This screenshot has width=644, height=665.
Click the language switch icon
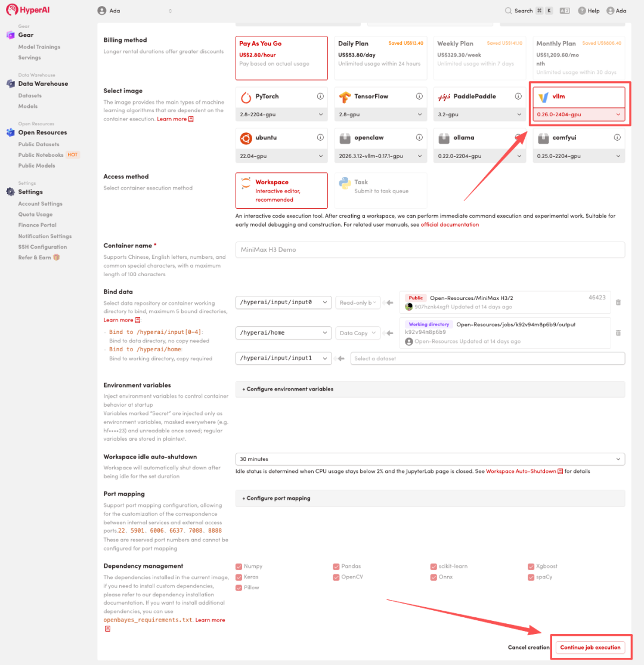tap(565, 11)
